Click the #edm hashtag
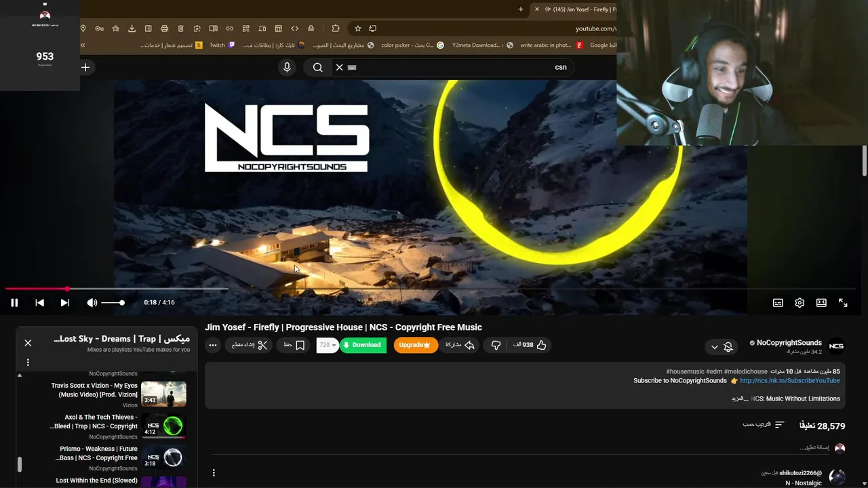Image resolution: width=868 pixels, height=488 pixels. [714, 371]
